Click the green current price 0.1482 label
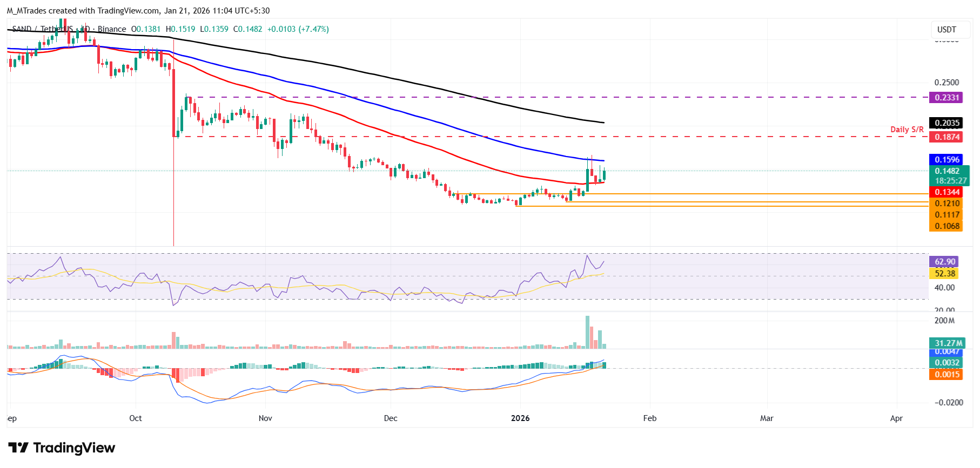Image resolution: width=980 pixels, height=468 pixels. click(947, 171)
